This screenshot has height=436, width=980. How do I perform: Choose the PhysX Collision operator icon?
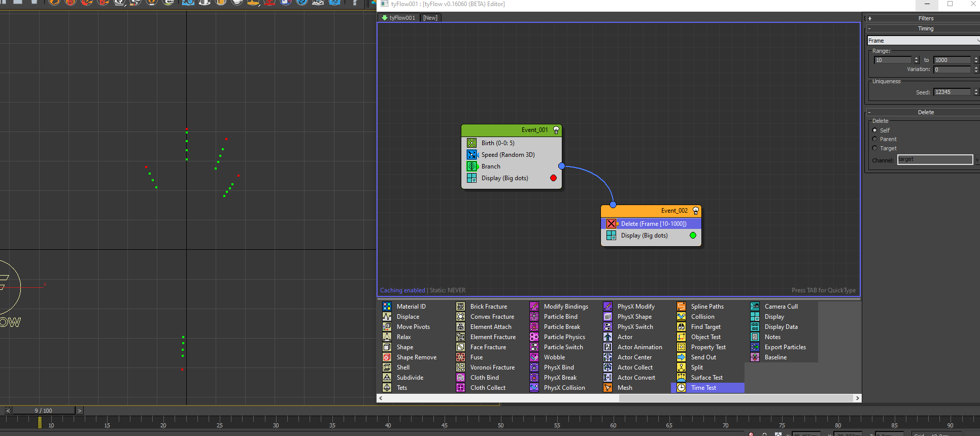(534, 388)
